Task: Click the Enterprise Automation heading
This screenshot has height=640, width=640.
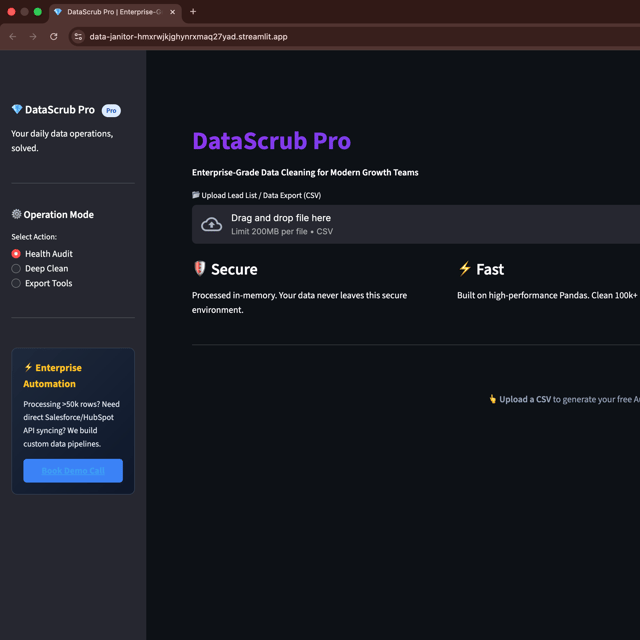Action: coord(53,376)
